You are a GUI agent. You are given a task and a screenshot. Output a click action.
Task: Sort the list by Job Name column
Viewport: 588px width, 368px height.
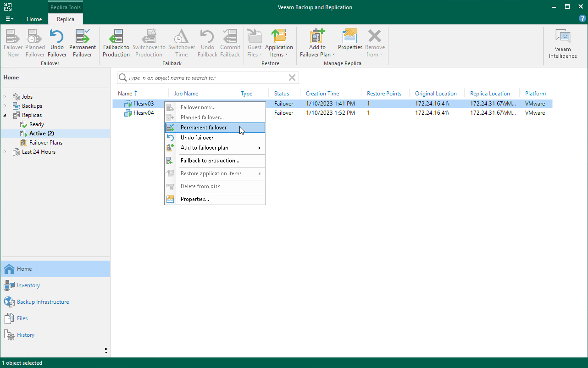186,94
